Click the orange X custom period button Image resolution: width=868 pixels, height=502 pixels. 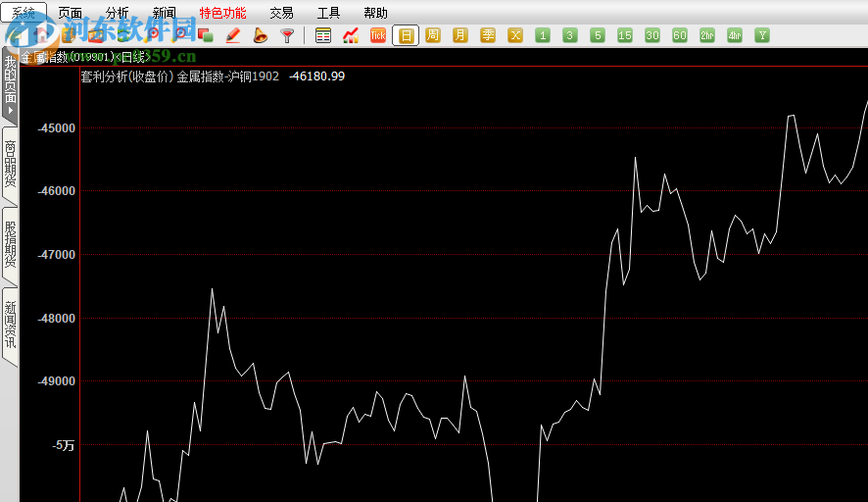[514, 35]
